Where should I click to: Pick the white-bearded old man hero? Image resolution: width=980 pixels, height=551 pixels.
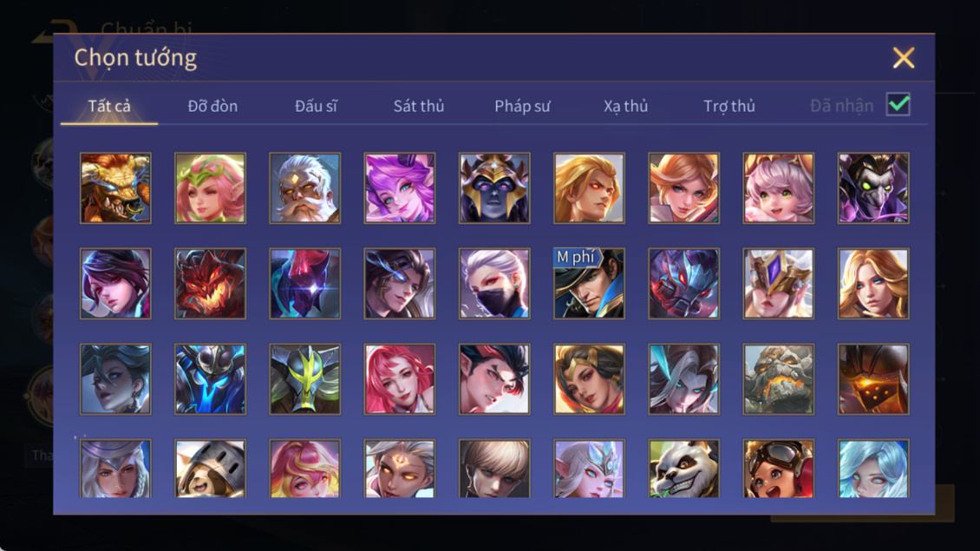click(305, 188)
